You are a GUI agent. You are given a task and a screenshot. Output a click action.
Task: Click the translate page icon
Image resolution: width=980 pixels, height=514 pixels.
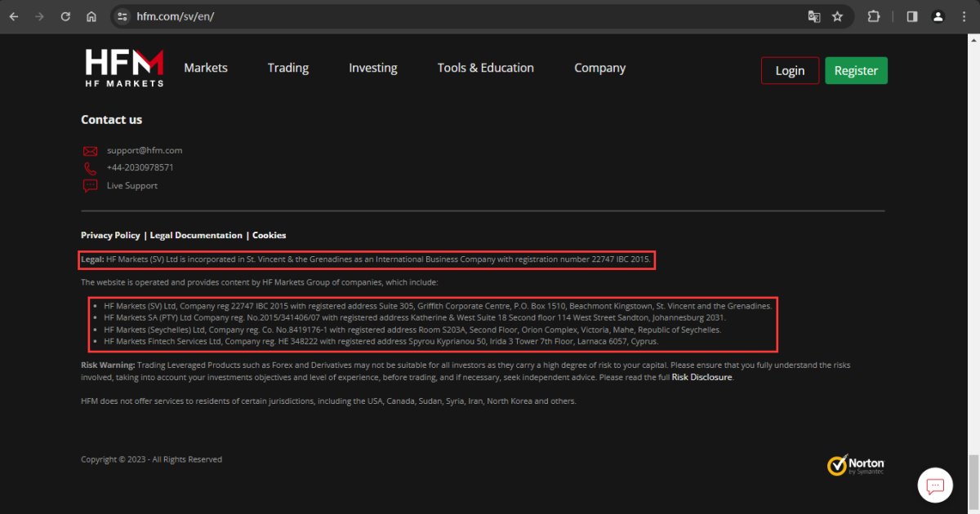813,16
